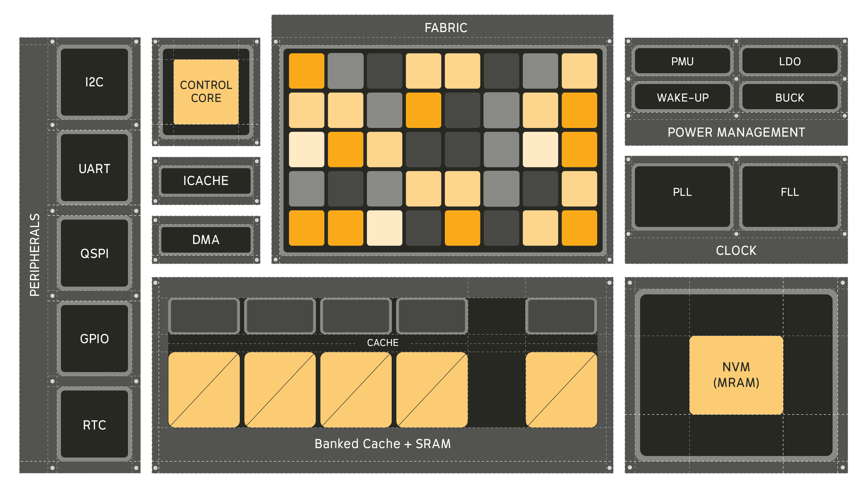The width and height of the screenshot is (868, 488).
Task: Click the ICACHE block
Action: (x=206, y=180)
